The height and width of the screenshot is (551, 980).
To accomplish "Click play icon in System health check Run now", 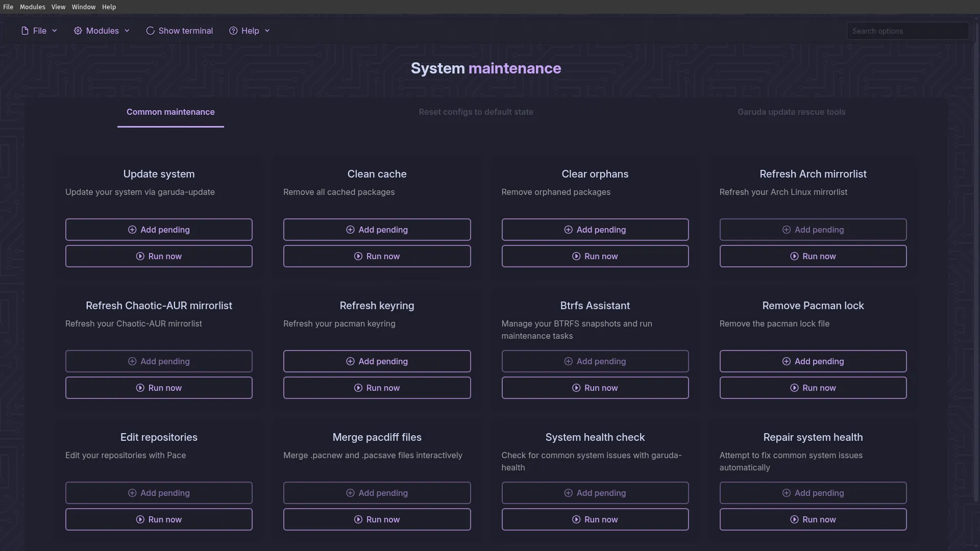I will (576, 519).
